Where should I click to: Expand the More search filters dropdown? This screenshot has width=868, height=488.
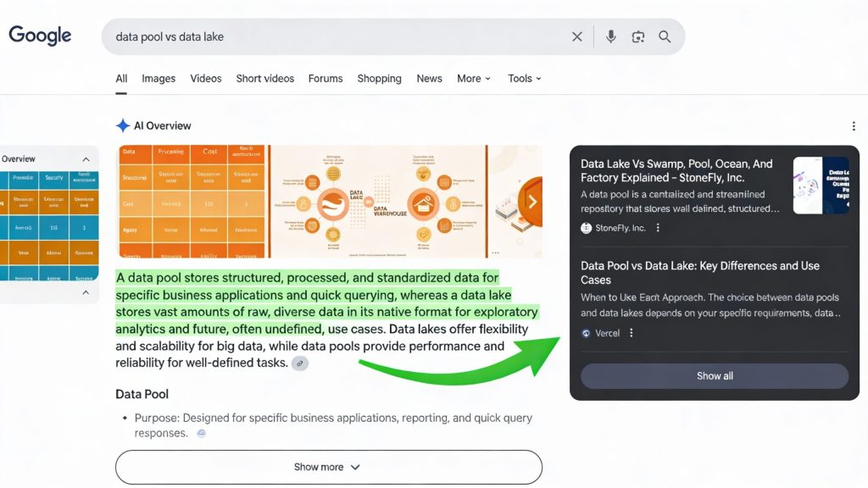click(474, 79)
